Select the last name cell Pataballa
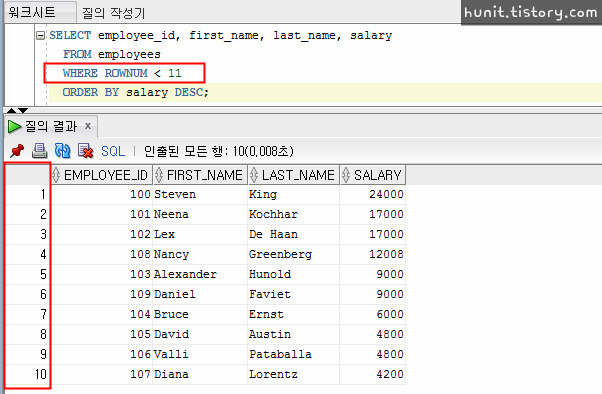The width and height of the screenshot is (602, 394). (x=294, y=354)
